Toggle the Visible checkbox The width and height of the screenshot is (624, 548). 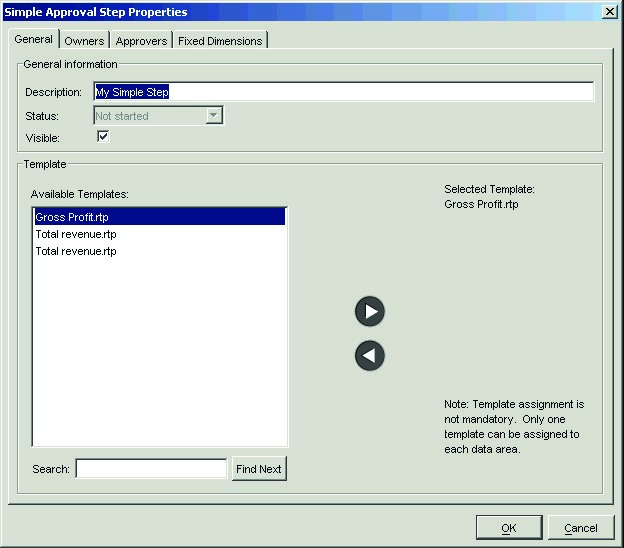pos(102,137)
